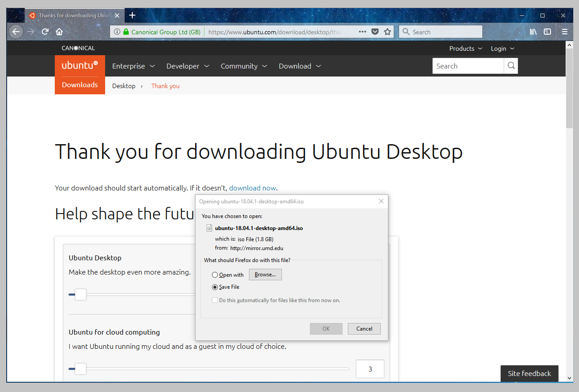This screenshot has height=392, width=579.
Task: Show site information icon in the address bar
Action: point(117,32)
